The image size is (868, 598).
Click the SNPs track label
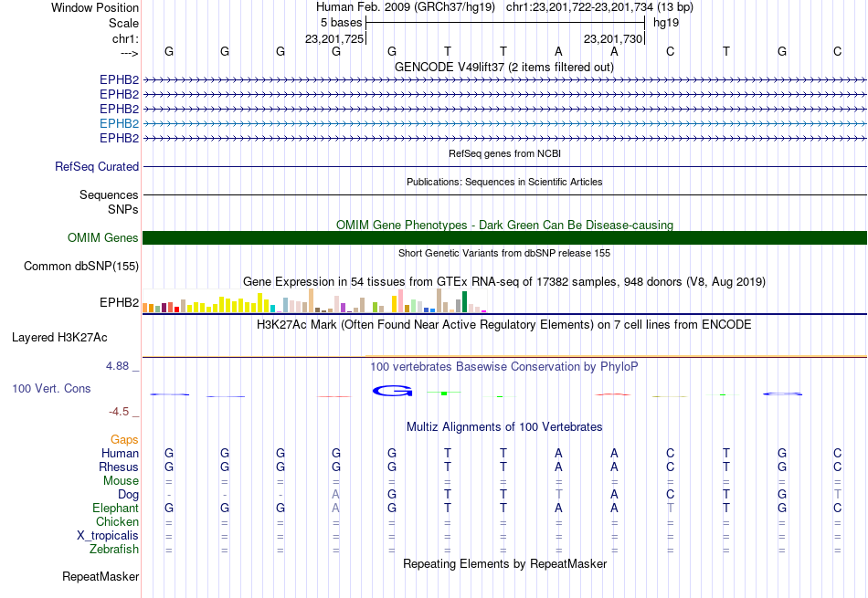coord(123,209)
